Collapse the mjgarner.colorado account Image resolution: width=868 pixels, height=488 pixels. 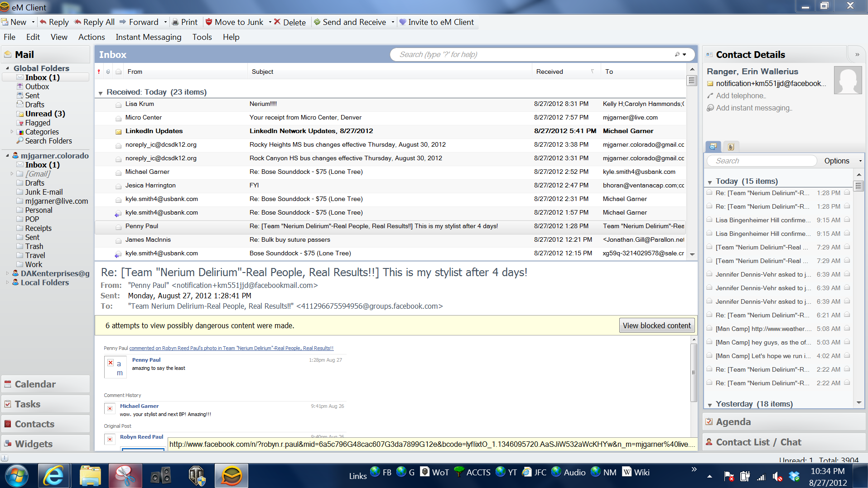click(7, 156)
